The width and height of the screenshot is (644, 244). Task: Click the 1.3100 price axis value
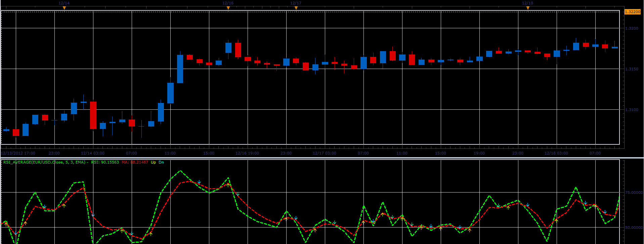(632, 110)
